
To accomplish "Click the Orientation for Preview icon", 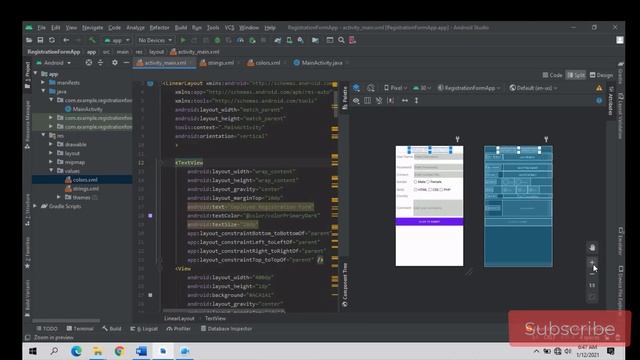I will click(x=371, y=88).
